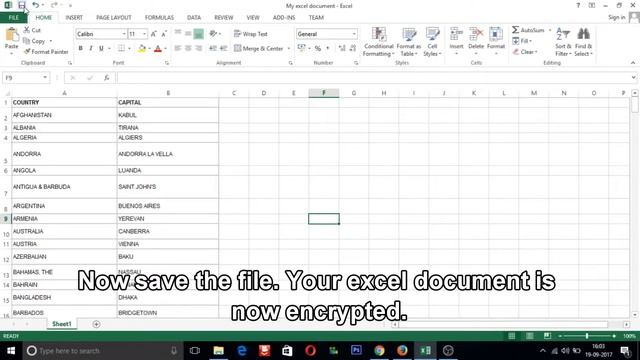Open the Font size dropdown

pos(144,34)
